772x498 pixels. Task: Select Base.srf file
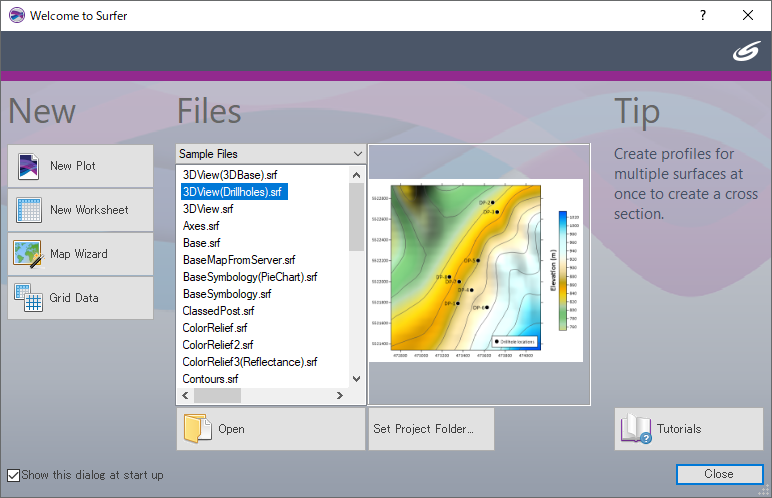[201, 243]
